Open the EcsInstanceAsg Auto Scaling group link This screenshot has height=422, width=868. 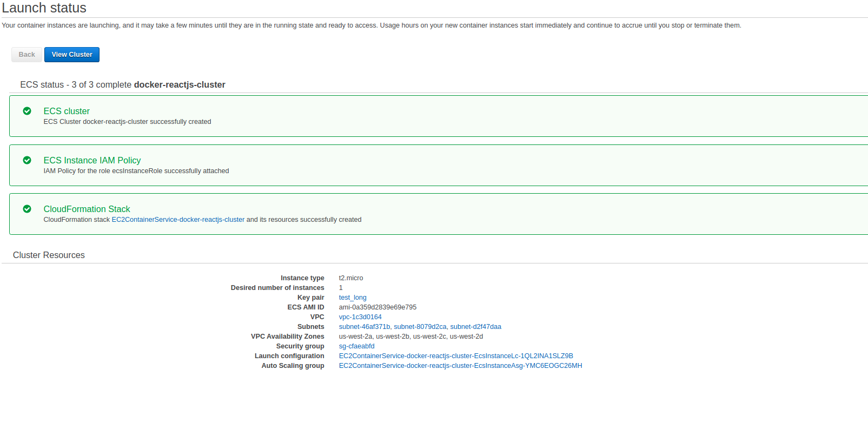[x=460, y=366]
